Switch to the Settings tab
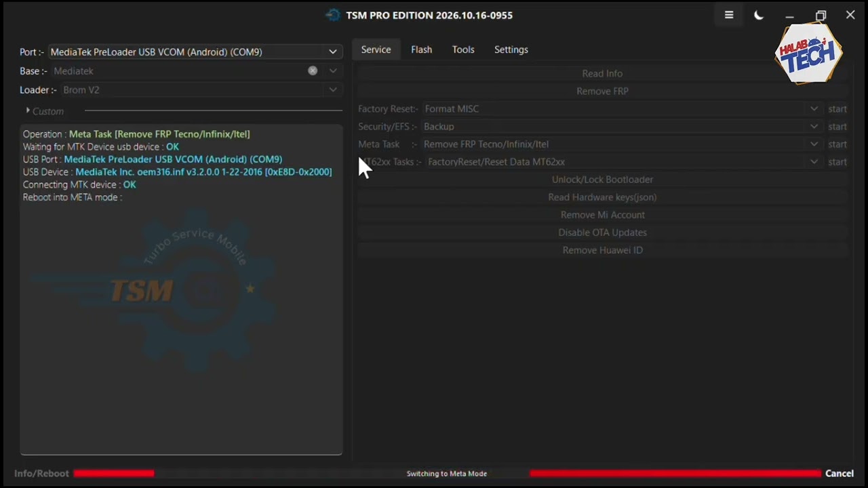Image resolution: width=868 pixels, height=488 pixels. (x=511, y=49)
